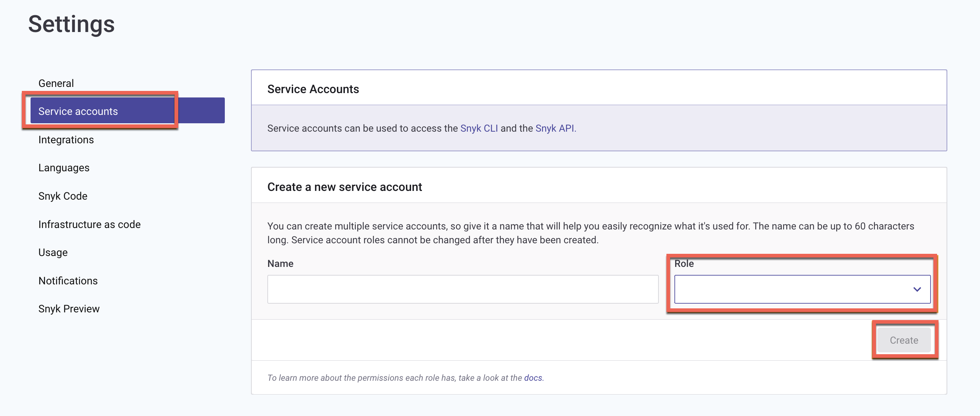View Infrastructure as code settings
Image resolution: width=980 pixels, height=416 pixels.
click(x=89, y=224)
